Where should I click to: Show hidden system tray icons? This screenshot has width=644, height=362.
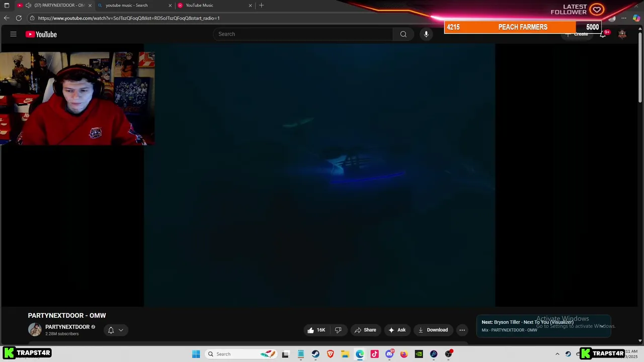point(557,354)
